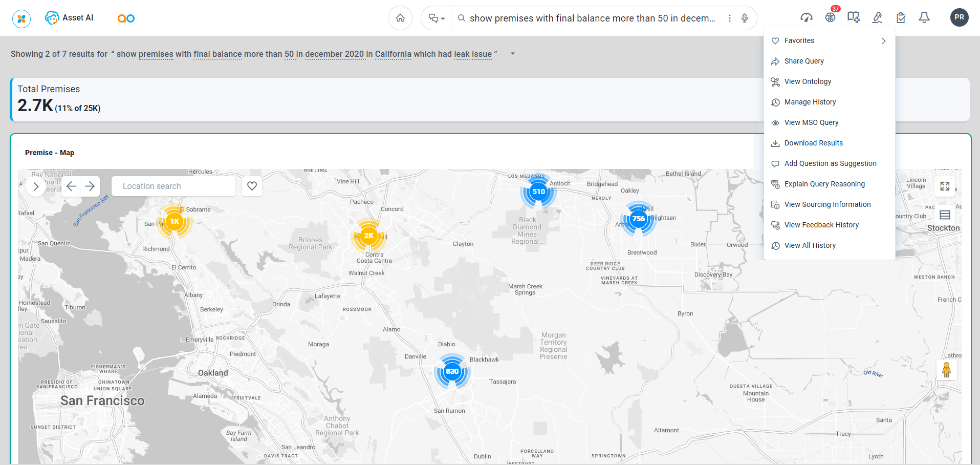Open the chat mode dropdown selector
980x465 pixels.
pyautogui.click(x=436, y=18)
